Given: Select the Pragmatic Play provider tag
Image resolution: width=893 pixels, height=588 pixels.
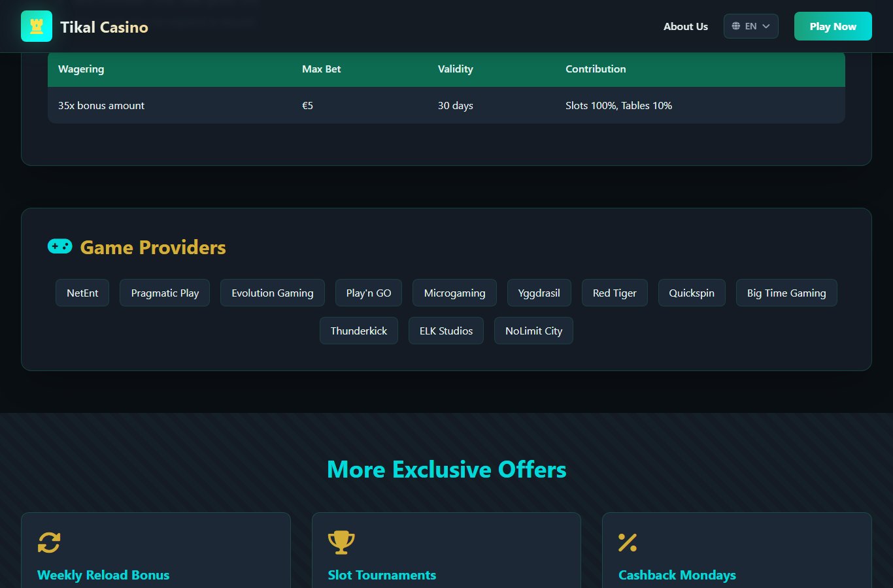Looking at the screenshot, I should [165, 293].
